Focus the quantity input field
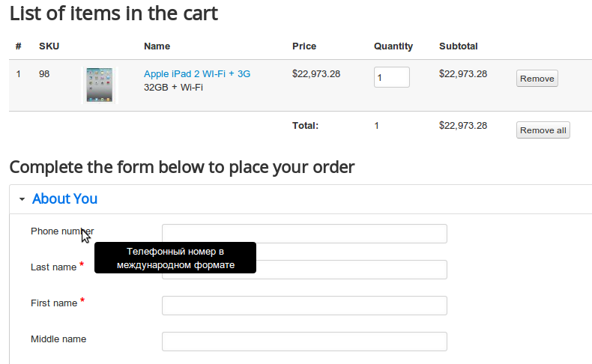Image resolution: width=592 pixels, height=364 pixels. (391, 77)
